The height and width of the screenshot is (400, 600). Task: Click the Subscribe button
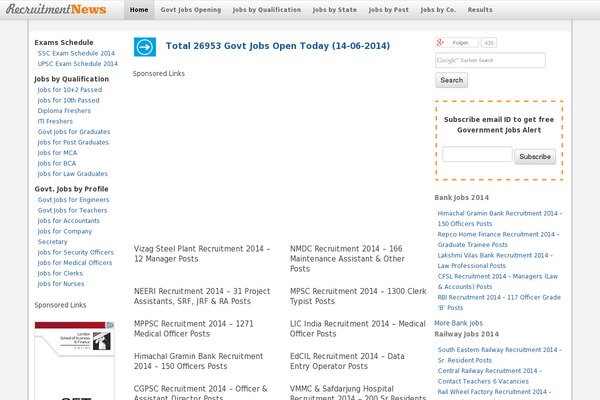point(535,157)
